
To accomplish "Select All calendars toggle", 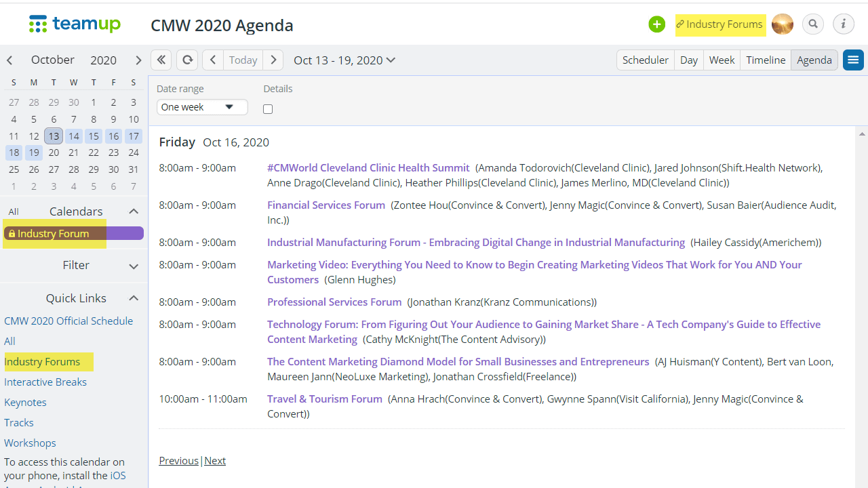I will 14,211.
